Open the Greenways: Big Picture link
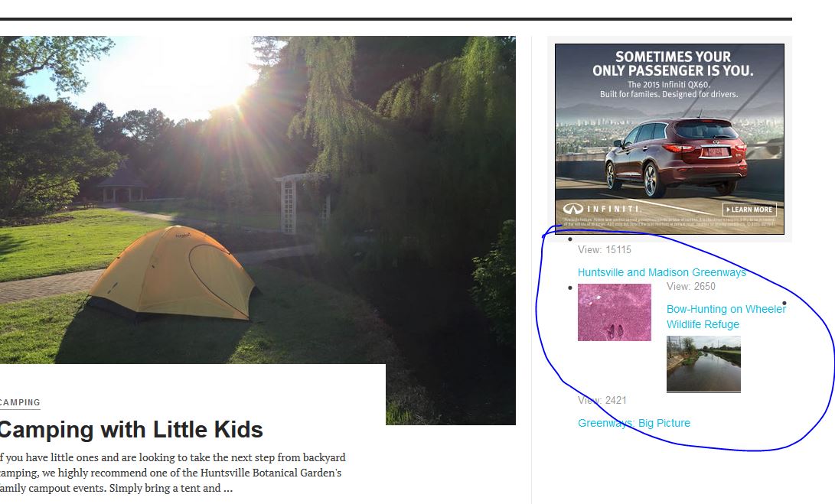This screenshot has width=835, height=504. [634, 423]
